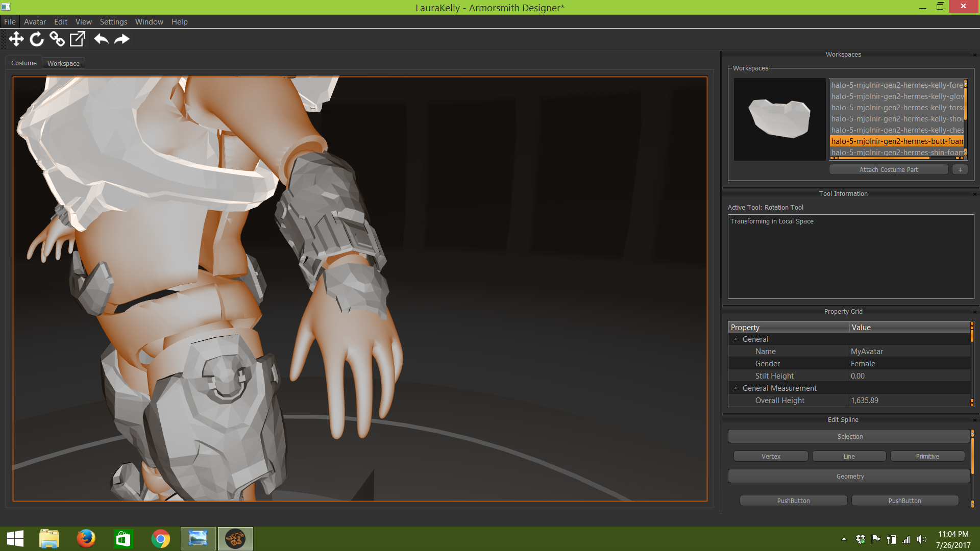Click the Primitive selection button
Viewport: 980px width, 551px height.
[x=927, y=457]
